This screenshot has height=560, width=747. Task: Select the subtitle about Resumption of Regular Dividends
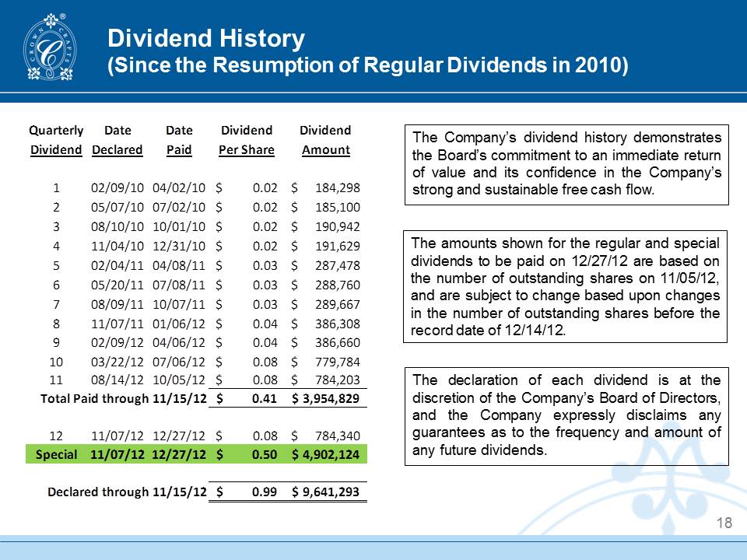tap(366, 65)
